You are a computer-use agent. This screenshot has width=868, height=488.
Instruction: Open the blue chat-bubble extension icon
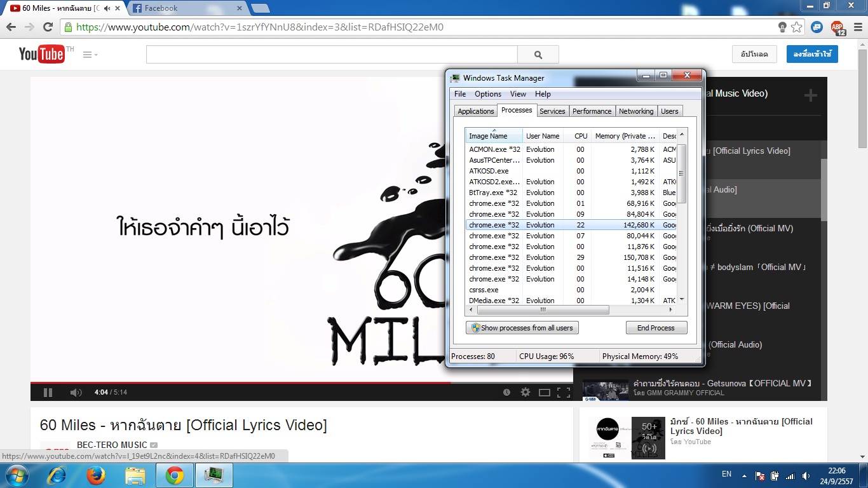tap(818, 27)
